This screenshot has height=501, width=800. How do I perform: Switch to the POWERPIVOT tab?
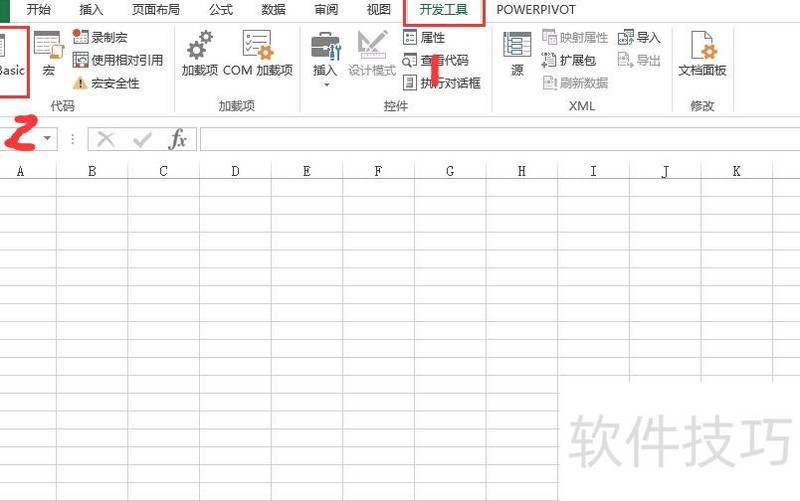coord(536,10)
